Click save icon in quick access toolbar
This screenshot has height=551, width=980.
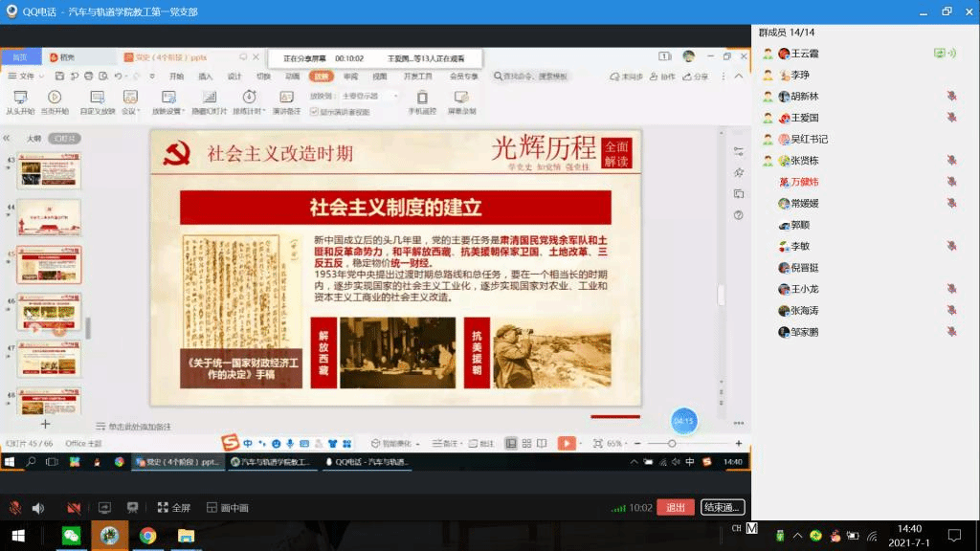click(x=59, y=77)
